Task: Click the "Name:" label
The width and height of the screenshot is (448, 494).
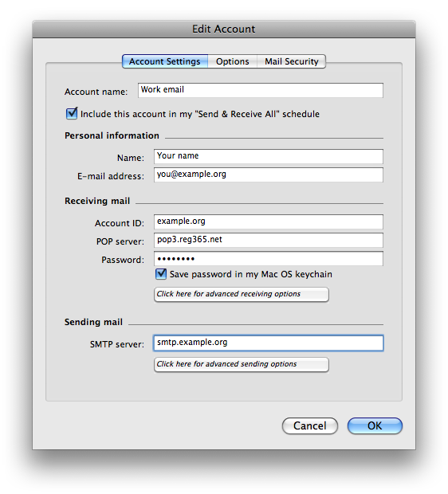Action: coord(131,158)
